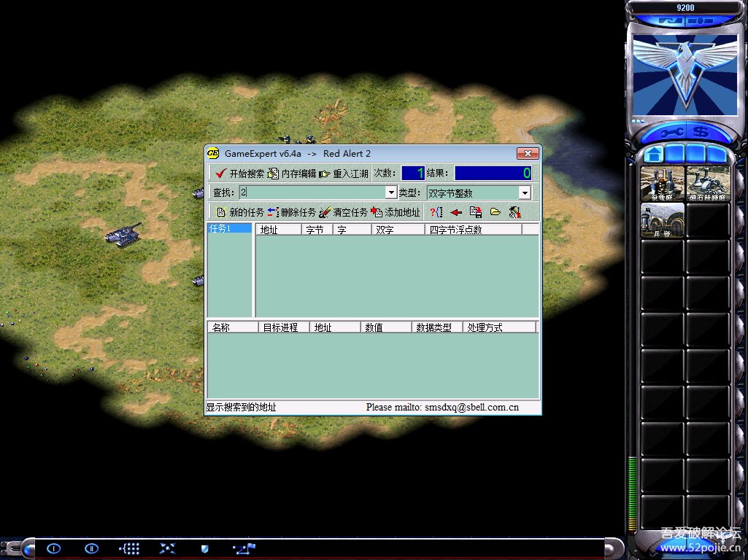Click the 四字节浮点数 column header
This screenshot has height=560, width=748.
click(473, 230)
